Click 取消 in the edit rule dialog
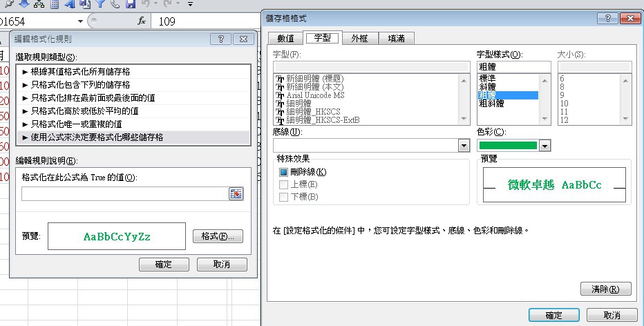The image size is (644, 326). point(222,265)
